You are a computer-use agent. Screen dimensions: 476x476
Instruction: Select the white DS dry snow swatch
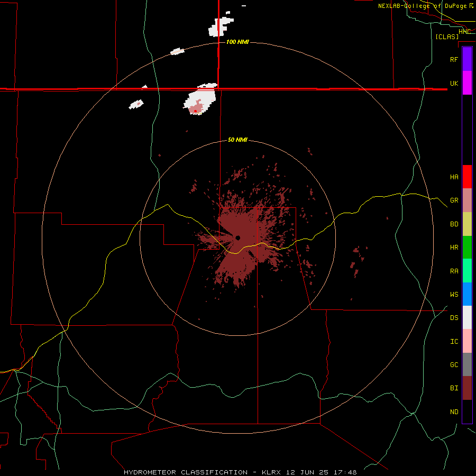pyautogui.click(x=467, y=317)
